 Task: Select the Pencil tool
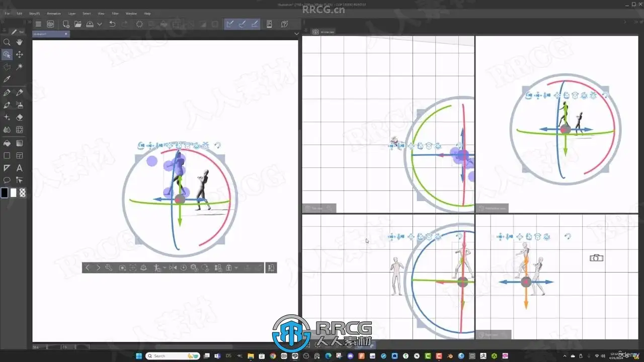click(x=20, y=93)
